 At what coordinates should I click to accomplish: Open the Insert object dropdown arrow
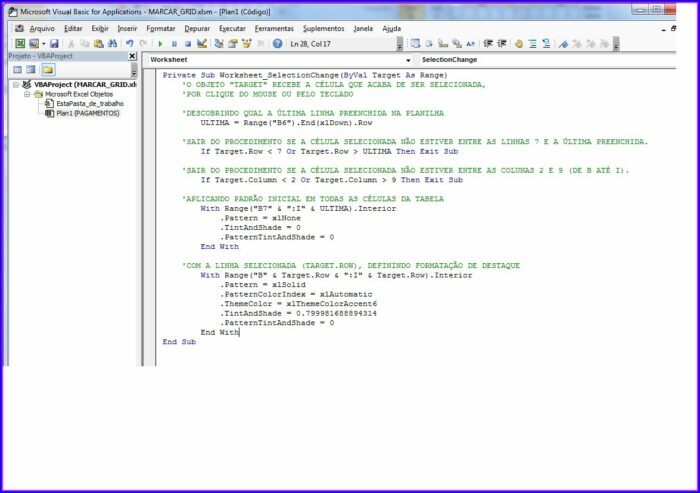pyautogui.click(x=44, y=44)
